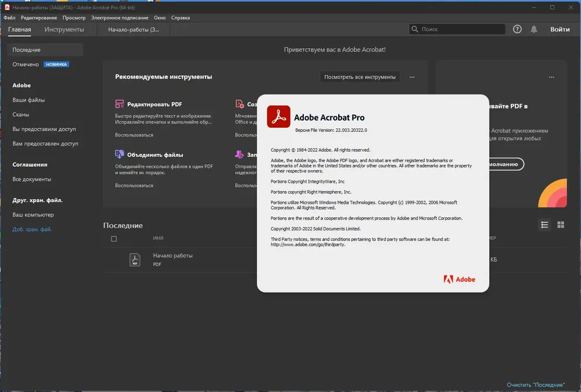Click Посмотреть все инструменты button
The image size is (581, 392).
click(360, 77)
